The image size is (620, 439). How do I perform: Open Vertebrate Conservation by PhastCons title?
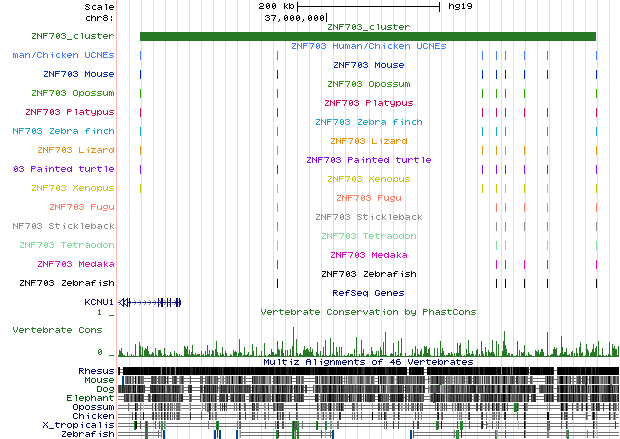coord(367,312)
